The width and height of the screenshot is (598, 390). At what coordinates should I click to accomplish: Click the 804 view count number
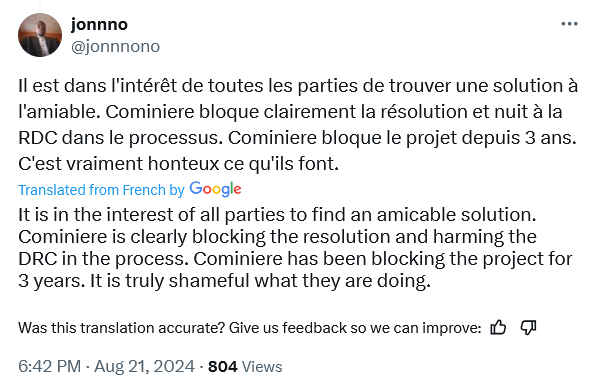223,367
